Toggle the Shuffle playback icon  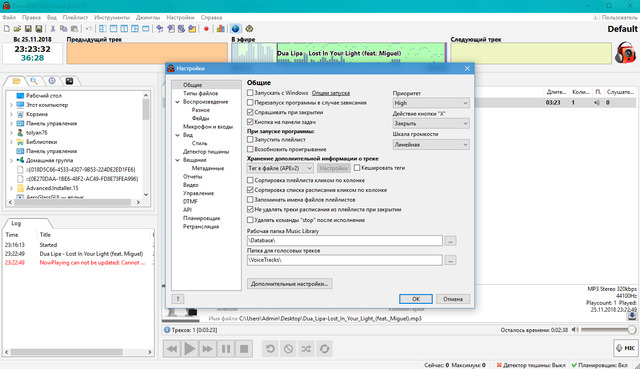(x=306, y=349)
